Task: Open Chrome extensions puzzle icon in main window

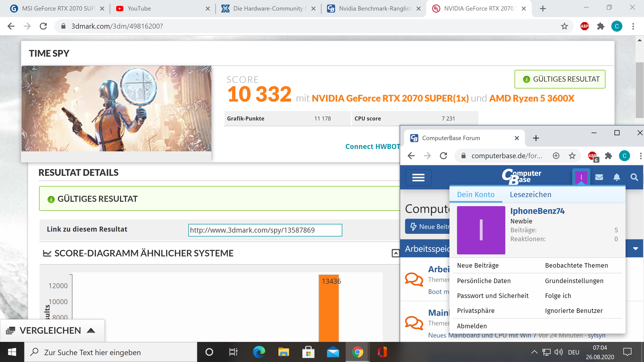Action: [601, 26]
